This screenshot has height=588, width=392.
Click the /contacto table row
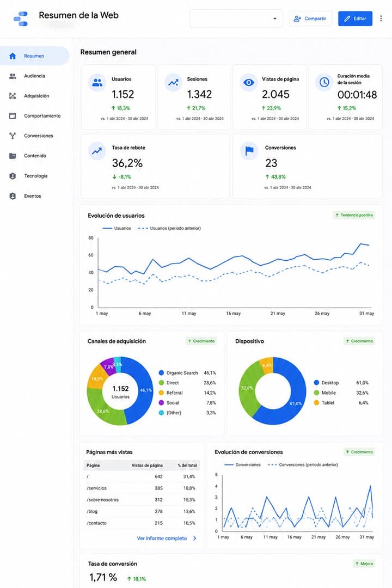[x=142, y=523]
